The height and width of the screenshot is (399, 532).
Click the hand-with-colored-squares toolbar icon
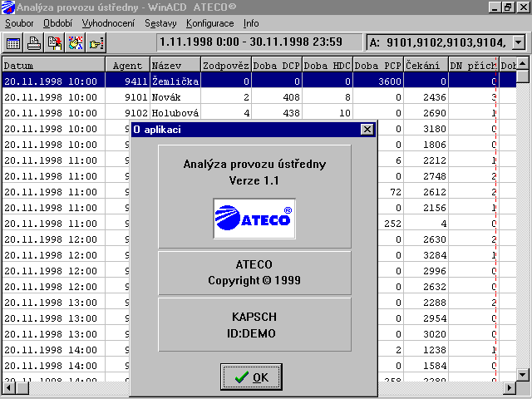click(75, 43)
